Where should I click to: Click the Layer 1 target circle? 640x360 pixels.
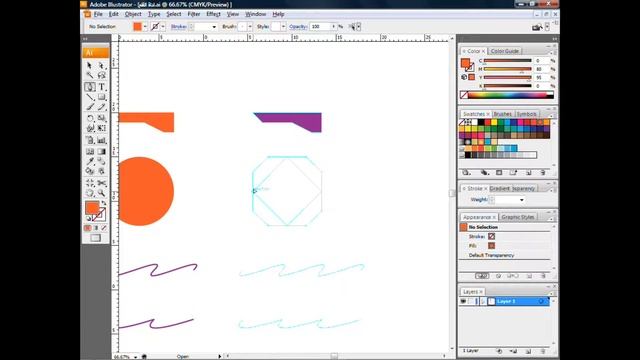[541, 301]
